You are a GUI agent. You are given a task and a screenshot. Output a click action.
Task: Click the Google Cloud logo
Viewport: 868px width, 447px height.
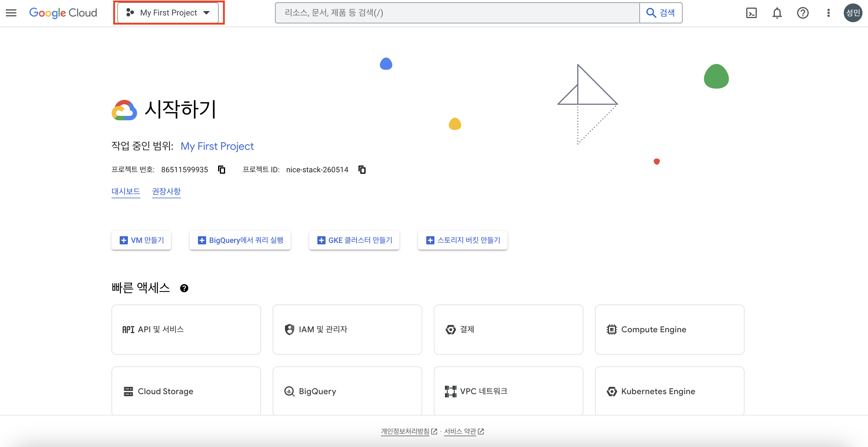tap(63, 13)
